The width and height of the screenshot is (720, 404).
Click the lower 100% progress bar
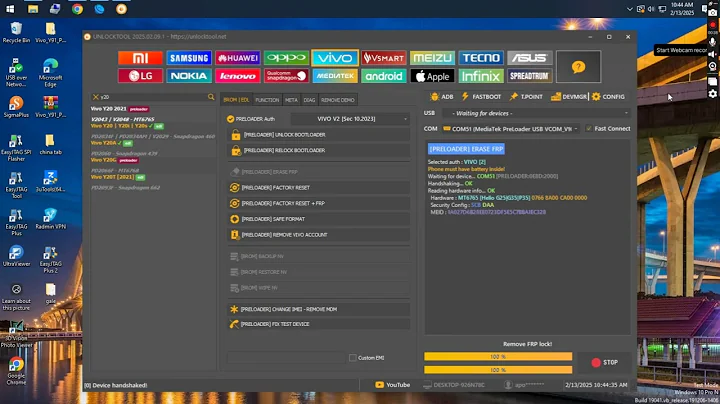[x=498, y=370]
